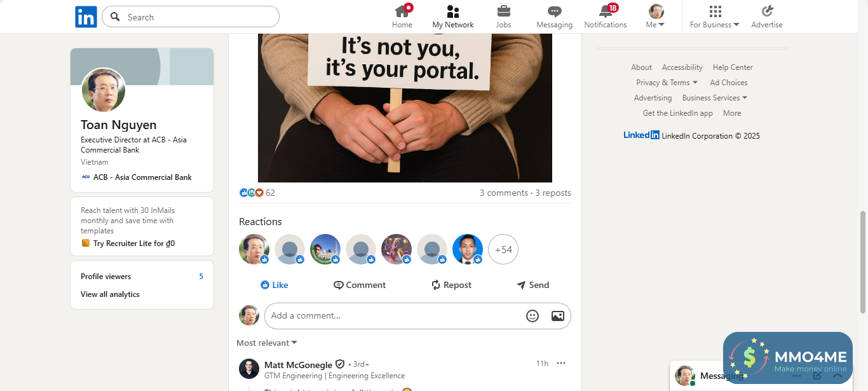868x391 pixels.
Task: View the first reactor's avatar in Reactions
Action: point(254,249)
